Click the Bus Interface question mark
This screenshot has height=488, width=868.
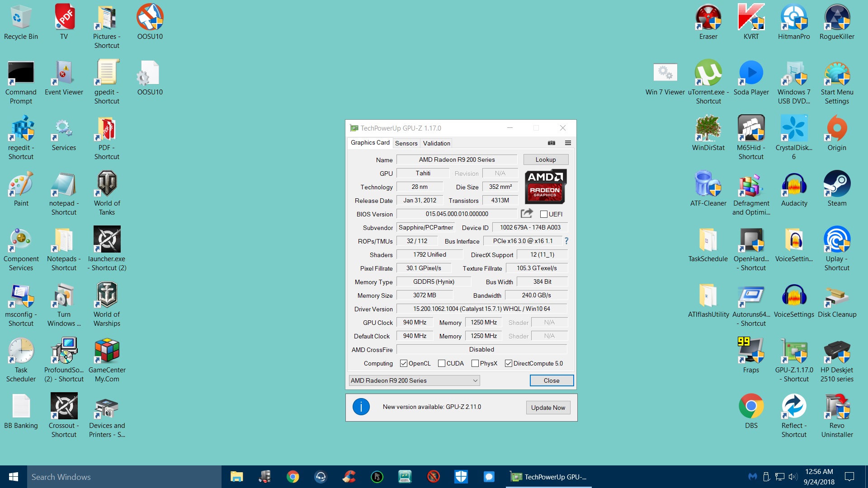point(566,241)
